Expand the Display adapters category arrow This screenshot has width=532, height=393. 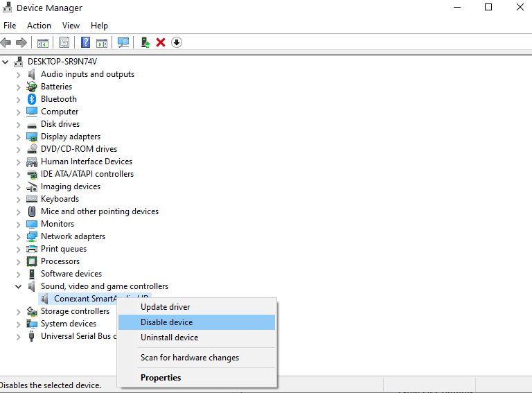18,137
